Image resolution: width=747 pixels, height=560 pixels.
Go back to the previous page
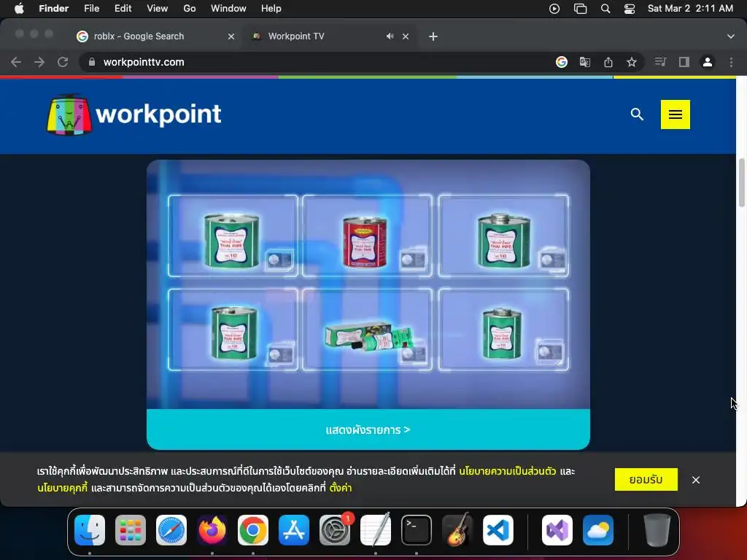[16, 62]
